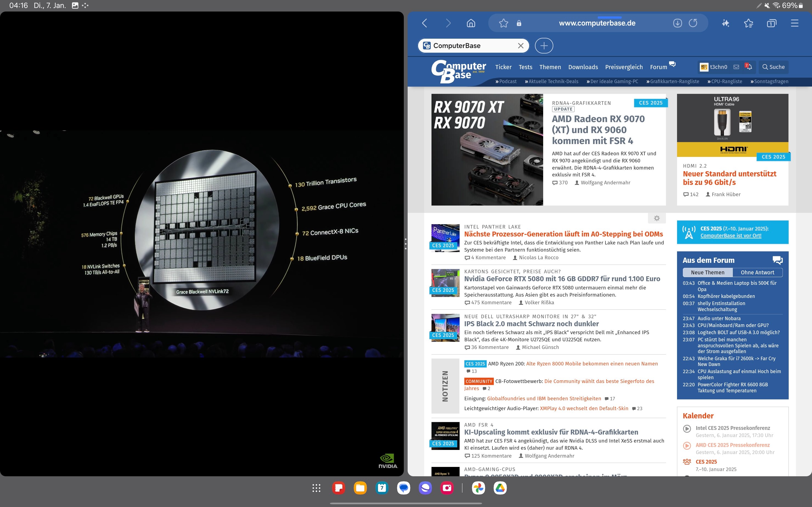Open the tab switcher icon
812x507 pixels.
point(771,23)
